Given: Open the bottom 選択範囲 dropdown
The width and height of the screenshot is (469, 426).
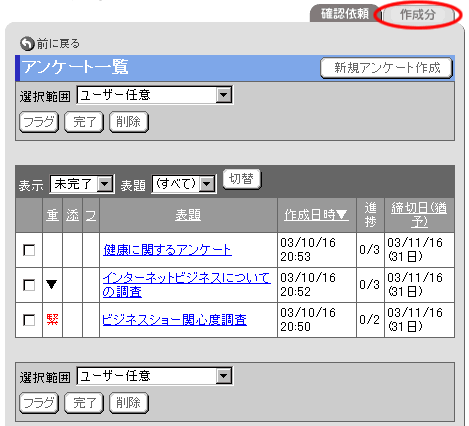Looking at the screenshot, I should tap(155, 376).
